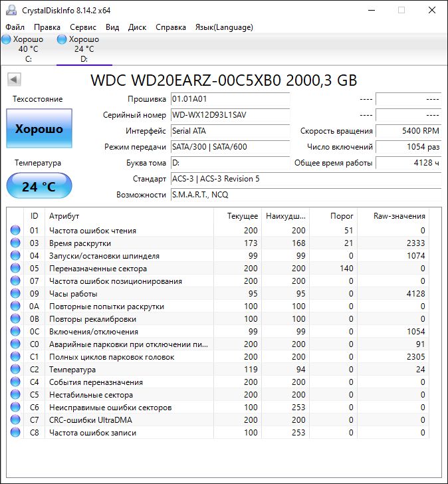Click status orb for attribute 01 read errors
The height and width of the screenshot is (484, 448).
(15, 231)
